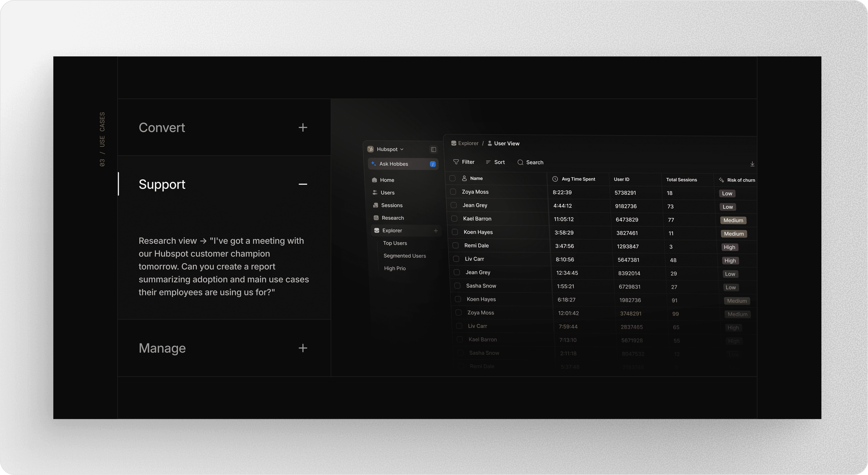Open Segmented Users under Explorer
This screenshot has width=868, height=475.
(404, 256)
